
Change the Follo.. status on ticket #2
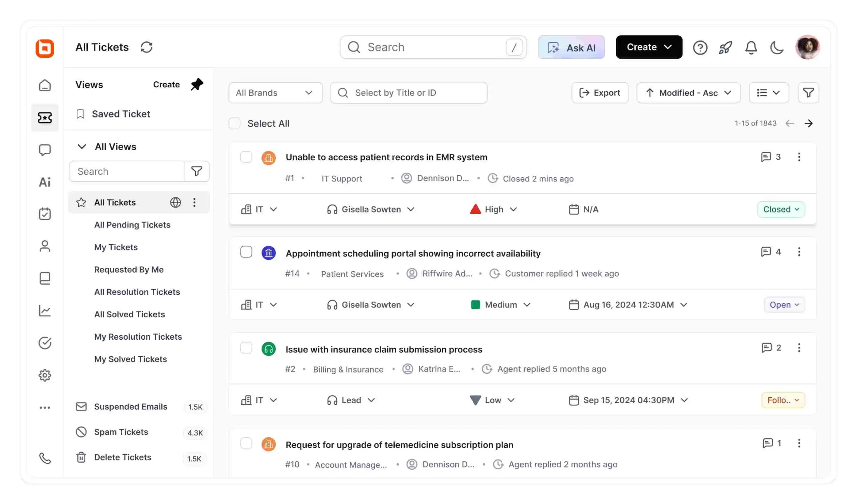tap(783, 400)
